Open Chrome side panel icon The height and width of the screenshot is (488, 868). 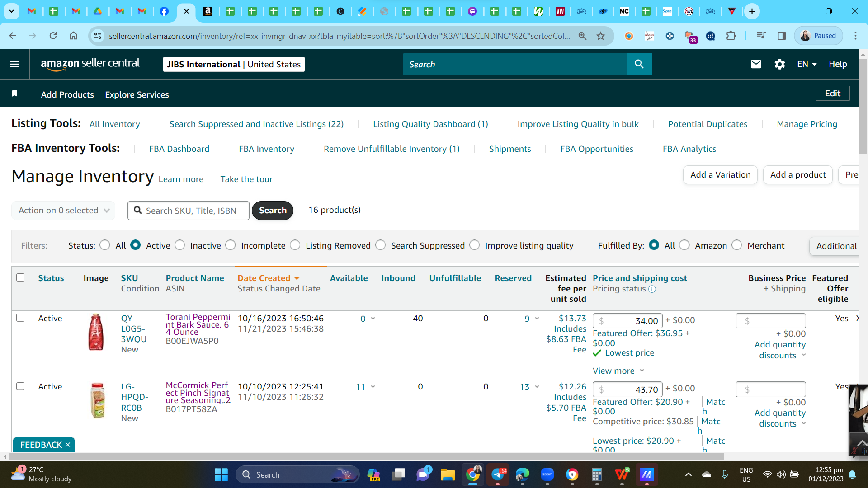tap(782, 36)
